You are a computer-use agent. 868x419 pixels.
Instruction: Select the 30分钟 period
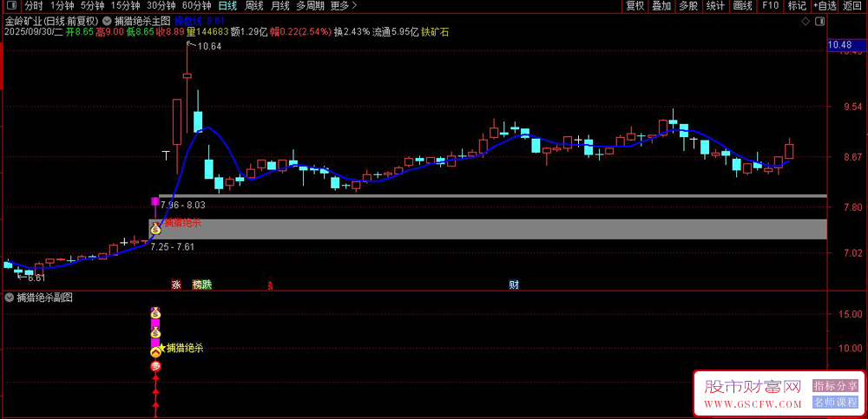(161, 6)
